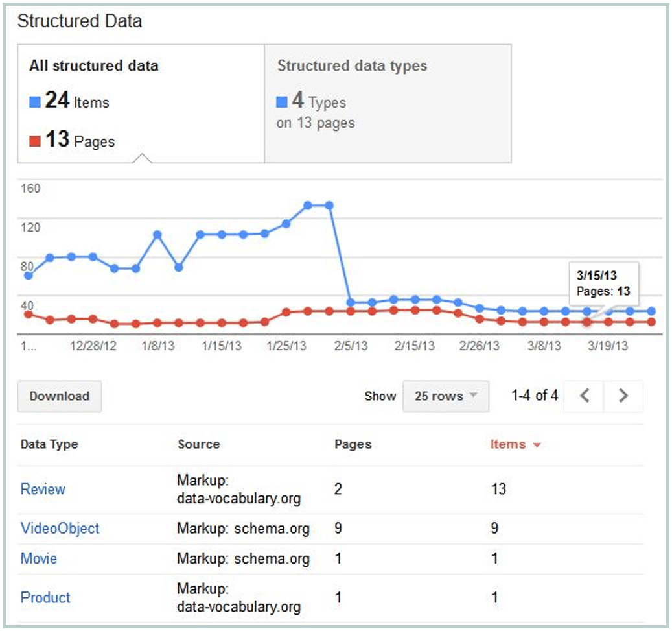
Task: Sort by the Source column header
Action: coord(198,444)
